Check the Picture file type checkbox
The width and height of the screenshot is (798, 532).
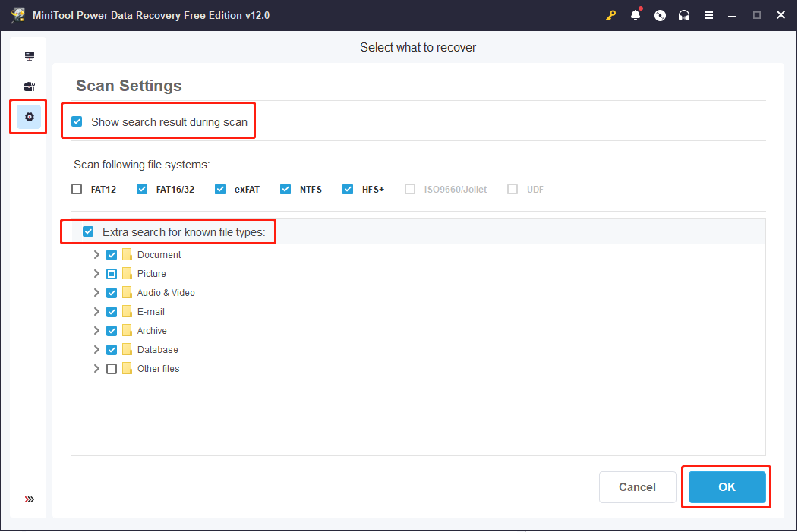click(112, 274)
